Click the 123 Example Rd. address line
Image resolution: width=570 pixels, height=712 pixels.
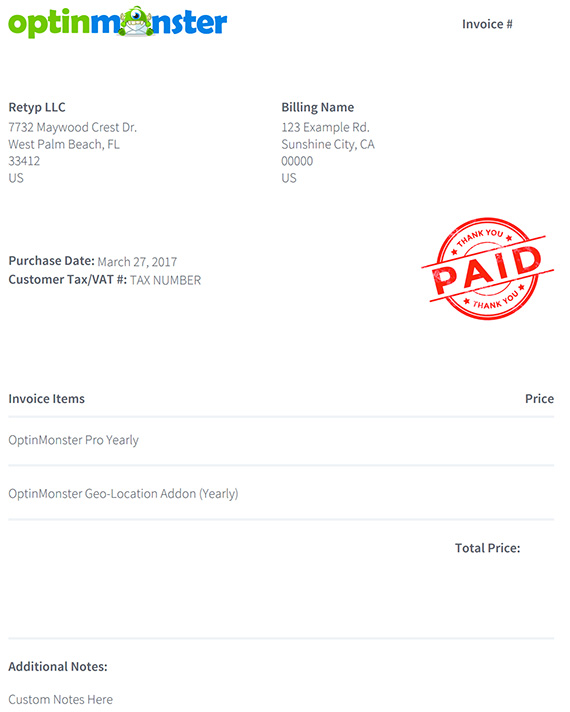point(325,127)
